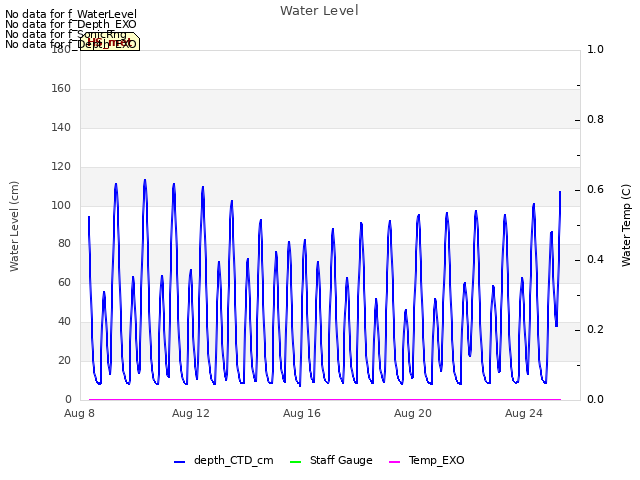The width and height of the screenshot is (640, 480).
Task: Click the yellow annotation tag at top left
Action: 110,42
